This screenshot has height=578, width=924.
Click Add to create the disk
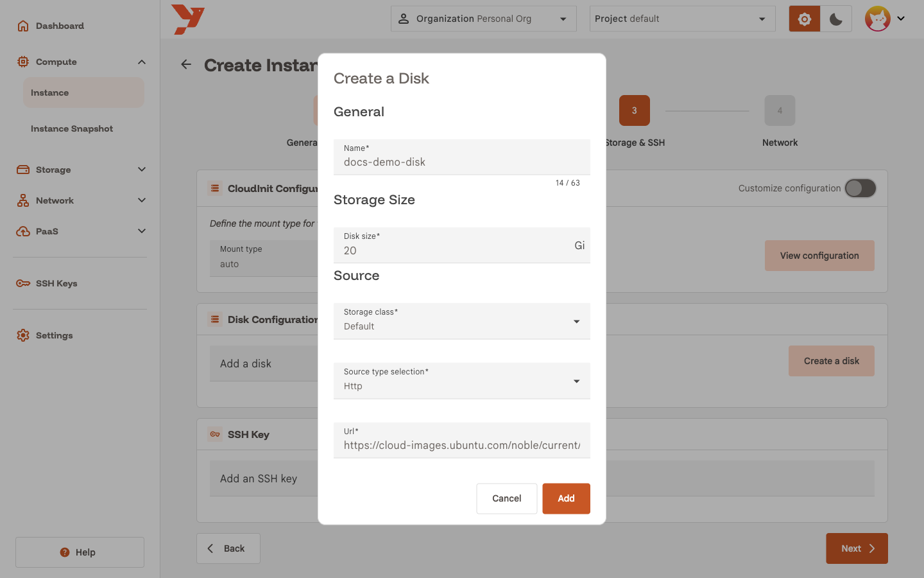[x=566, y=498]
